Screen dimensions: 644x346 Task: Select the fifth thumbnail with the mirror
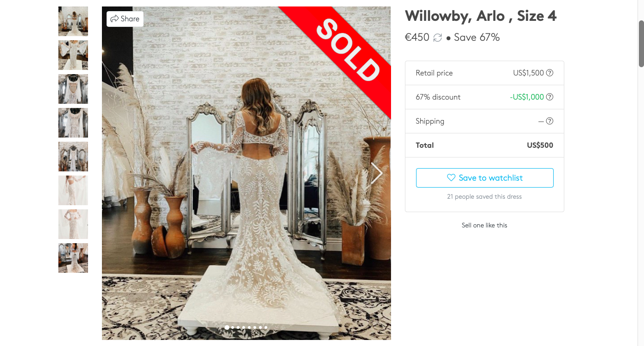(73, 157)
